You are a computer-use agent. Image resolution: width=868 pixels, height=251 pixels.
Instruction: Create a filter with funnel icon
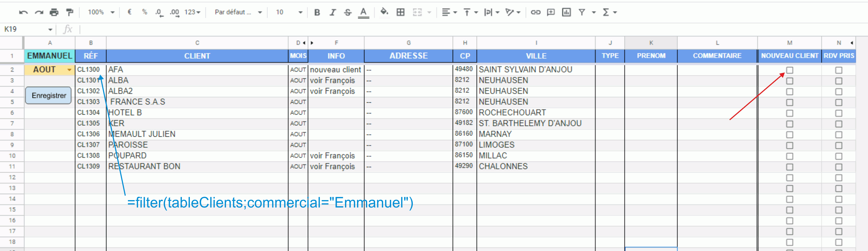point(582,13)
